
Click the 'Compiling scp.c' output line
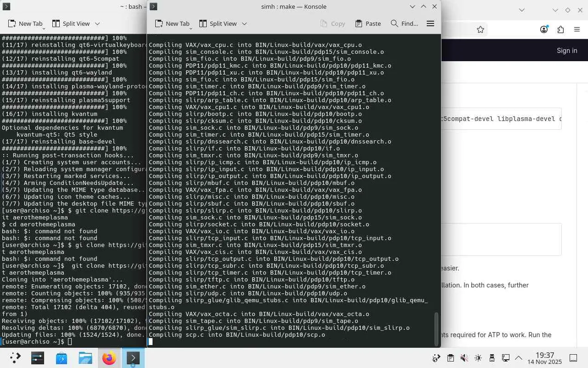[237, 334]
